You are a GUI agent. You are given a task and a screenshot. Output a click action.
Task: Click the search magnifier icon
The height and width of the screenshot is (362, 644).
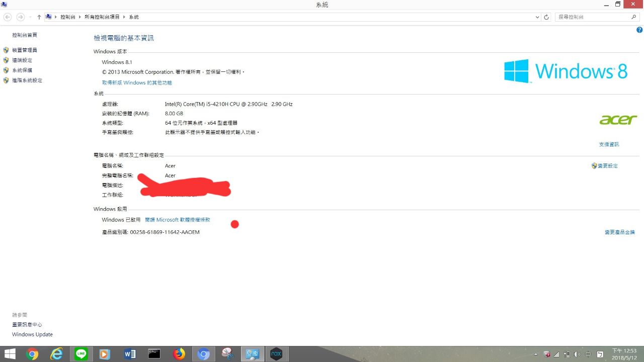click(634, 17)
